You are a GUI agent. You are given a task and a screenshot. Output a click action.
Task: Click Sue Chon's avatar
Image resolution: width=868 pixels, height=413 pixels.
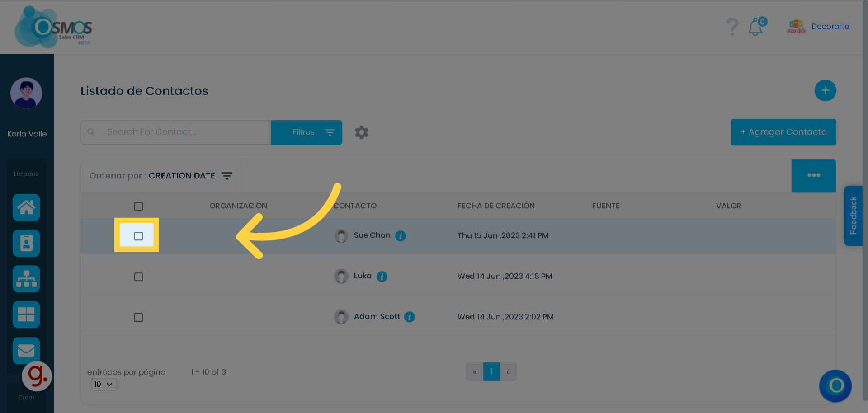[x=341, y=236]
